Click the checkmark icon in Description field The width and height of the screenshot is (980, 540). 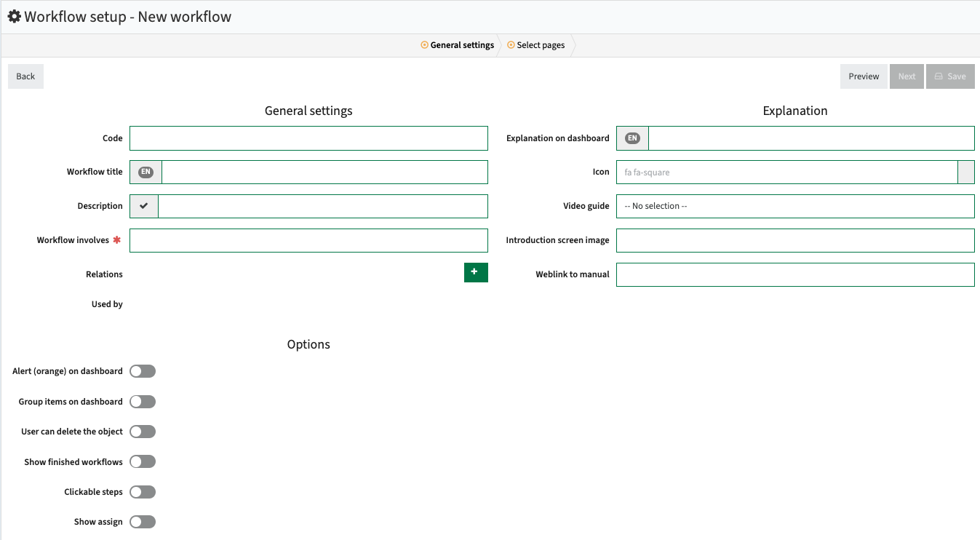(x=144, y=206)
